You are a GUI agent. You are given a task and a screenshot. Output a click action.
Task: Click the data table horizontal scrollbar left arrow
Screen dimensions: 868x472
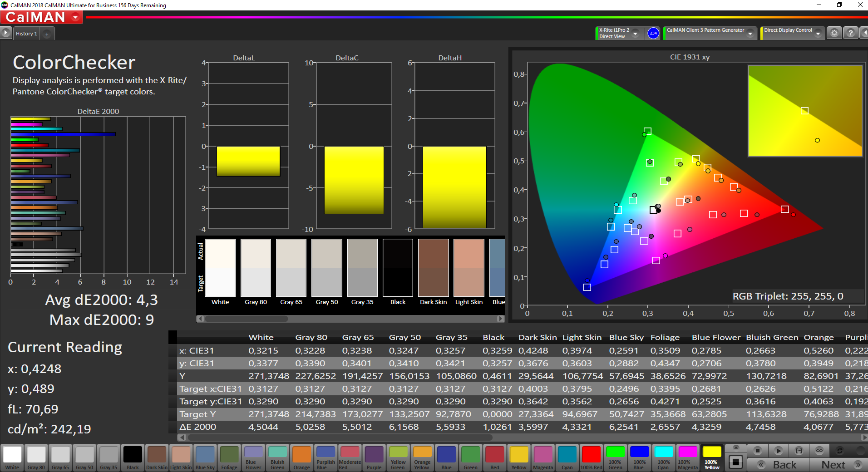click(182, 438)
